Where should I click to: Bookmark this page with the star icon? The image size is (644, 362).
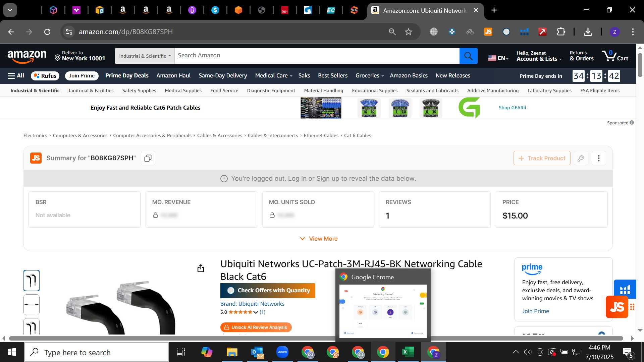coord(408,32)
